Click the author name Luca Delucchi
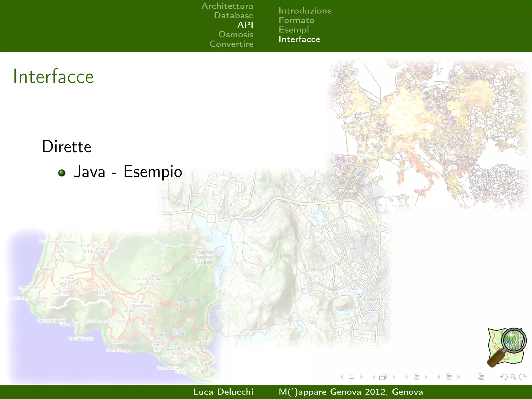 point(223,392)
